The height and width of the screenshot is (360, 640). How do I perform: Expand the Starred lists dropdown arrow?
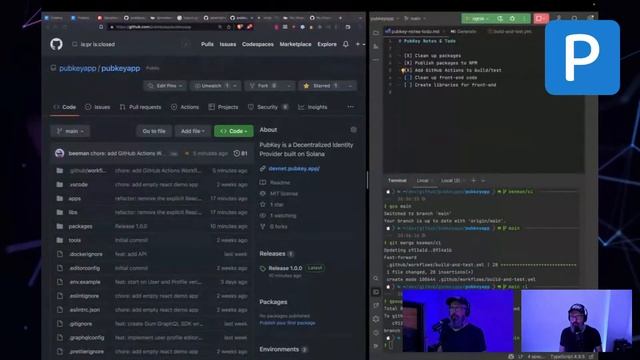pos(350,86)
